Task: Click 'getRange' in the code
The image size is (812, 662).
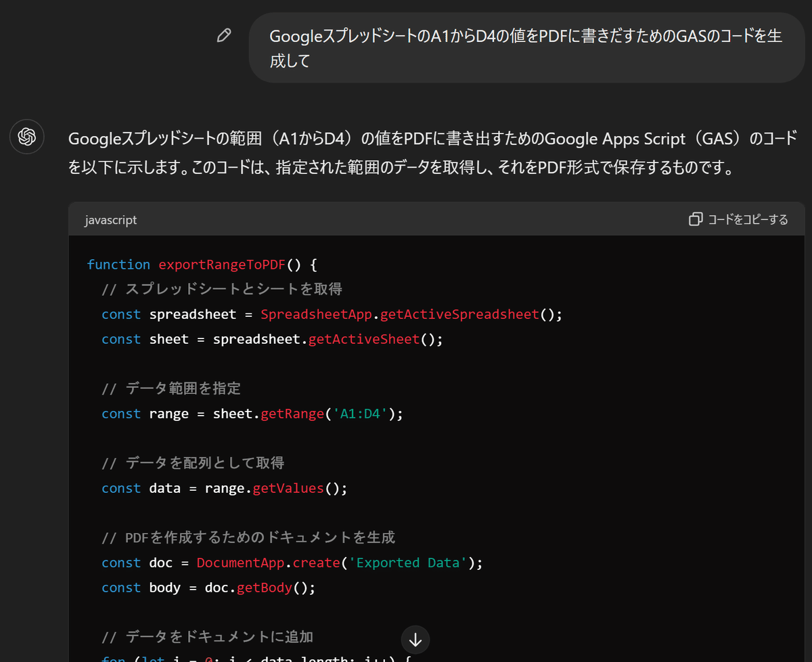Action: click(x=292, y=414)
